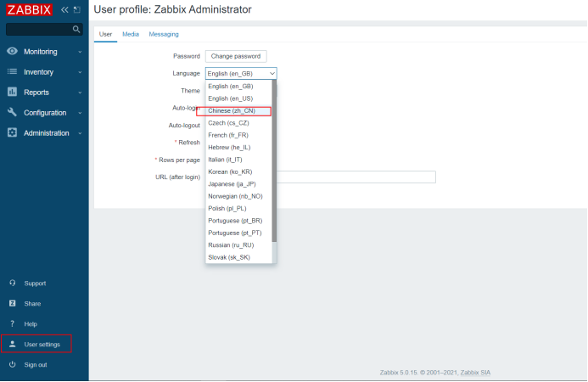This screenshot has height=382, width=588.
Task: Select Italian (it_IT) language option
Action: coord(238,160)
